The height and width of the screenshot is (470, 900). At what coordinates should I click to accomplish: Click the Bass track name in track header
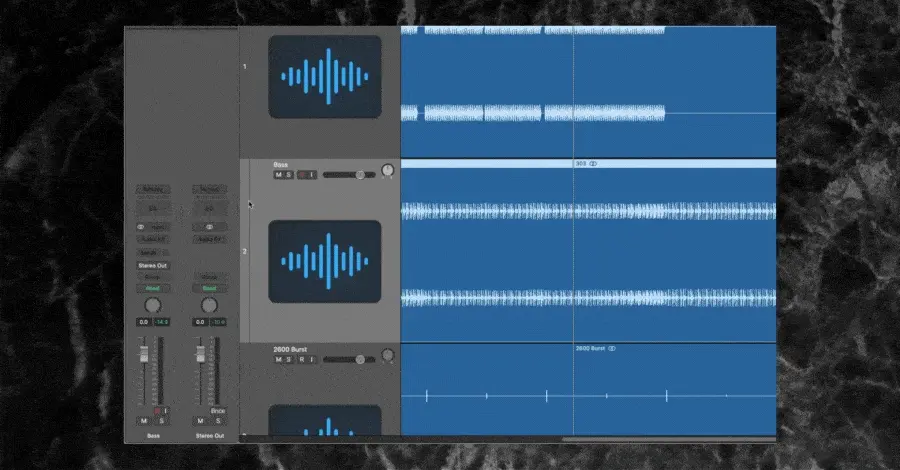[281, 165]
